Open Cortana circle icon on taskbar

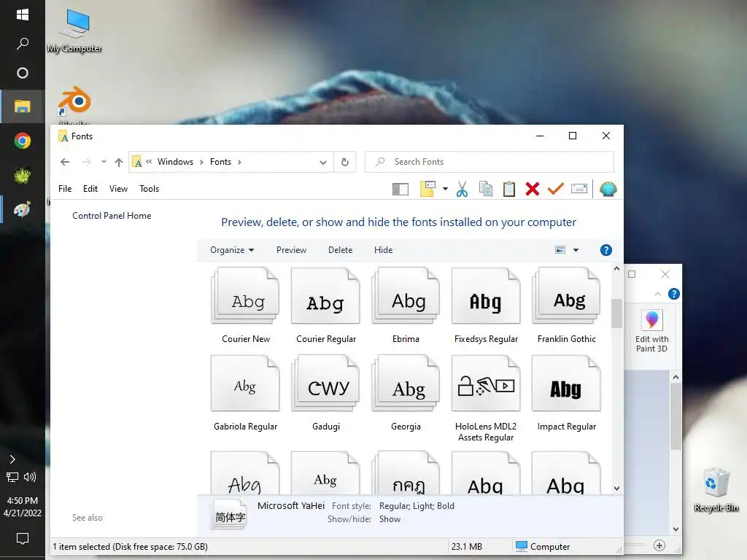pos(23,73)
